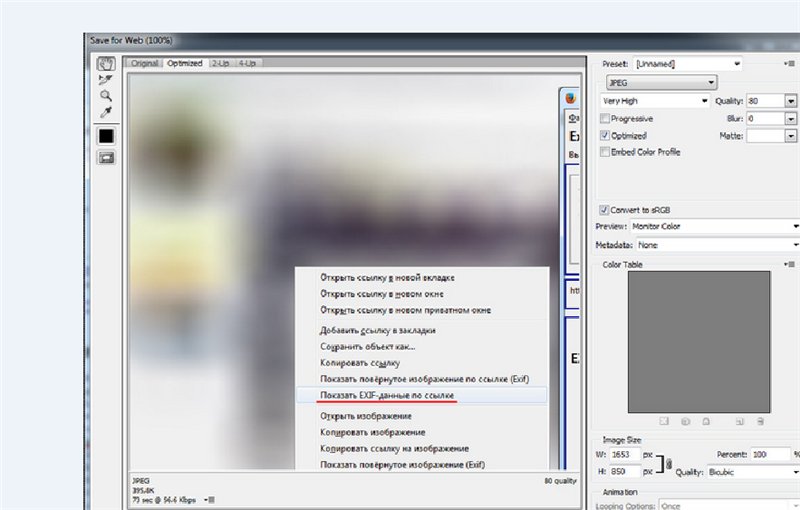The width and height of the screenshot is (800, 510).
Task: Open the JPEG file format dropdown
Action: point(661,83)
